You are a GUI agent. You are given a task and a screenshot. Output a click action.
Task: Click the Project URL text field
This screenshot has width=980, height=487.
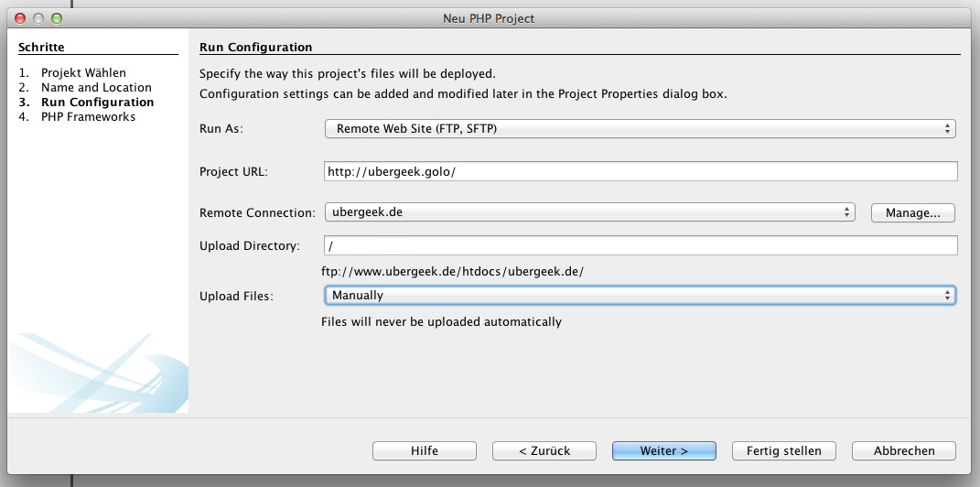641,171
